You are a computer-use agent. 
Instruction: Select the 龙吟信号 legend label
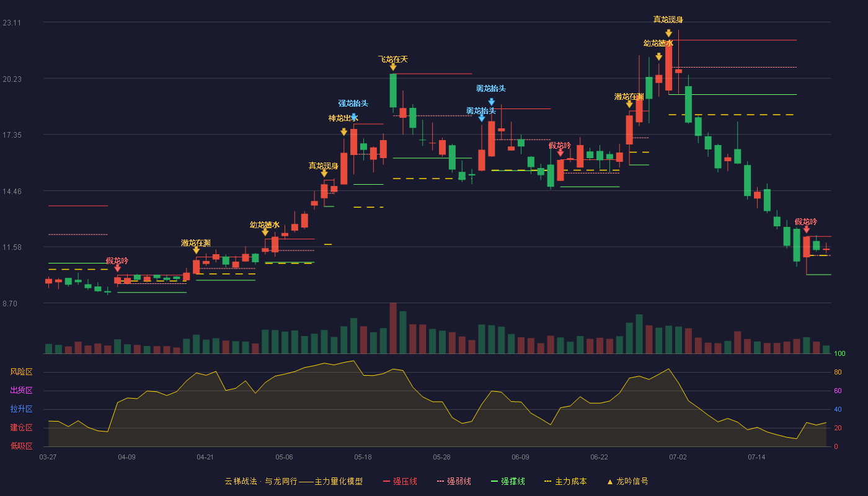tap(632, 481)
